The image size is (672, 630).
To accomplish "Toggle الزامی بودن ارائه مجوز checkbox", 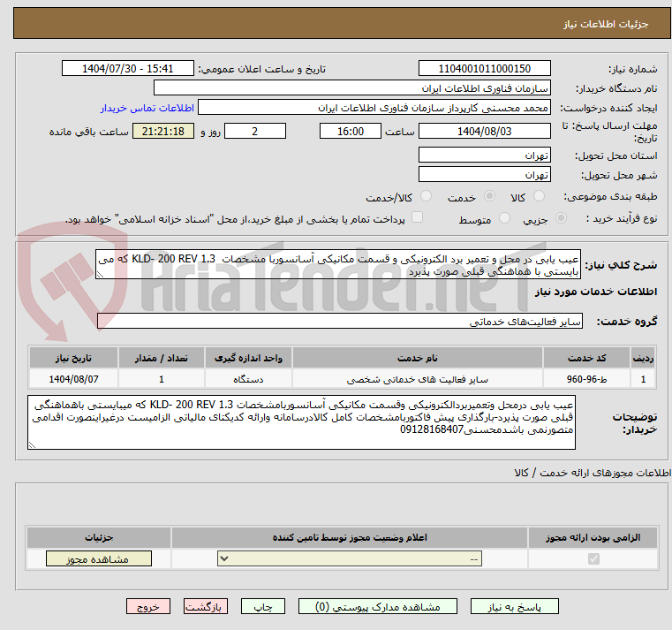I will click(x=593, y=558).
